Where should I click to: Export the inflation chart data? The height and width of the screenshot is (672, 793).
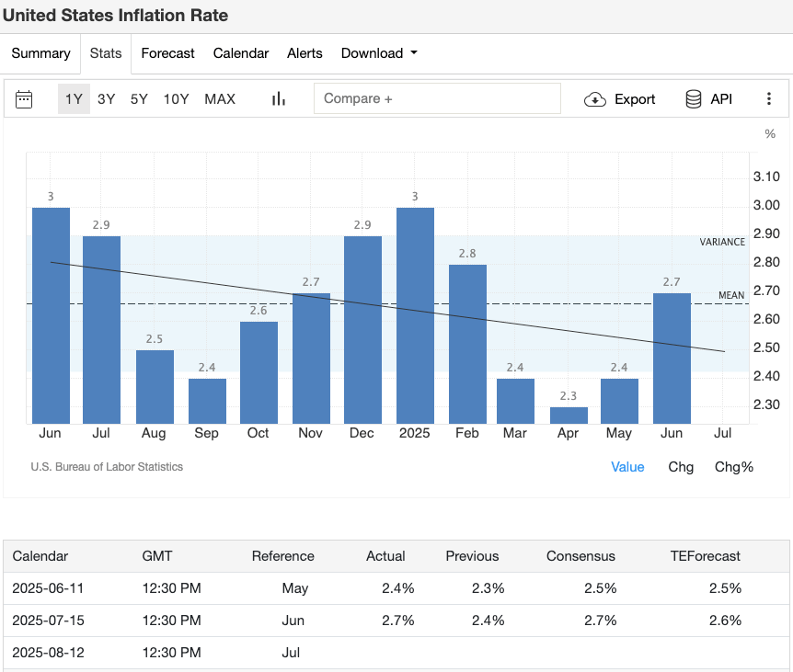(619, 98)
